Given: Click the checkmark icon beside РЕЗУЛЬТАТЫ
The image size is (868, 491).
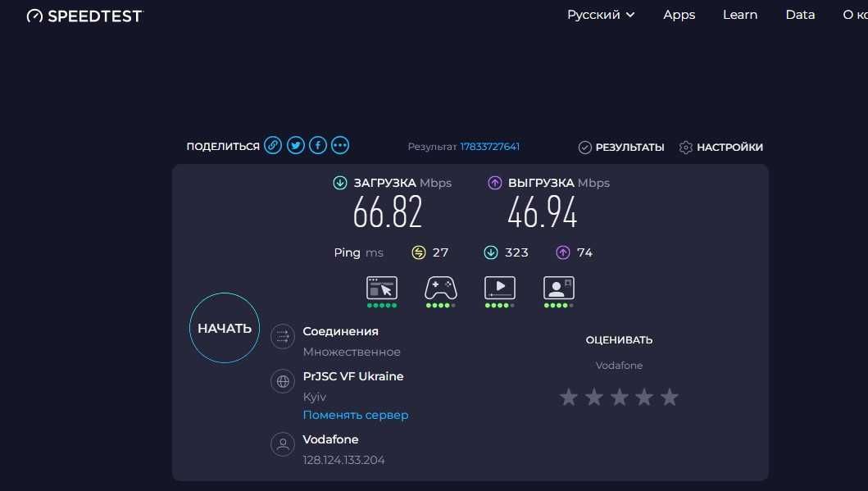Looking at the screenshot, I should click(x=584, y=148).
